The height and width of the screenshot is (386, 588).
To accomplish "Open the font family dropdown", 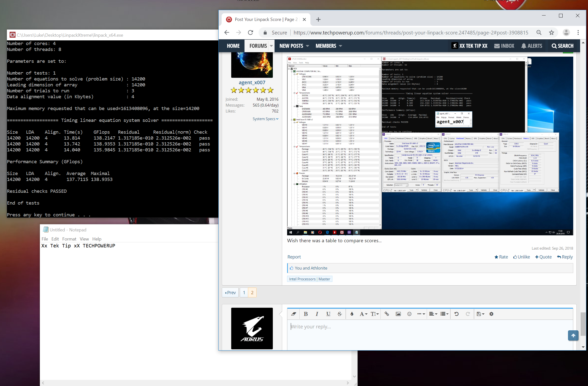I will coord(363,314).
